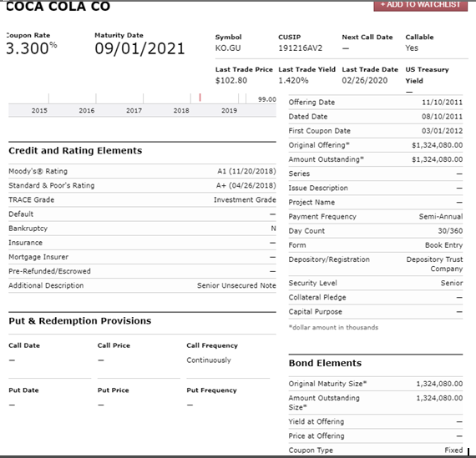Click the Mortgage Insurer row label
The width and height of the screenshot is (476, 458).
tap(38, 257)
